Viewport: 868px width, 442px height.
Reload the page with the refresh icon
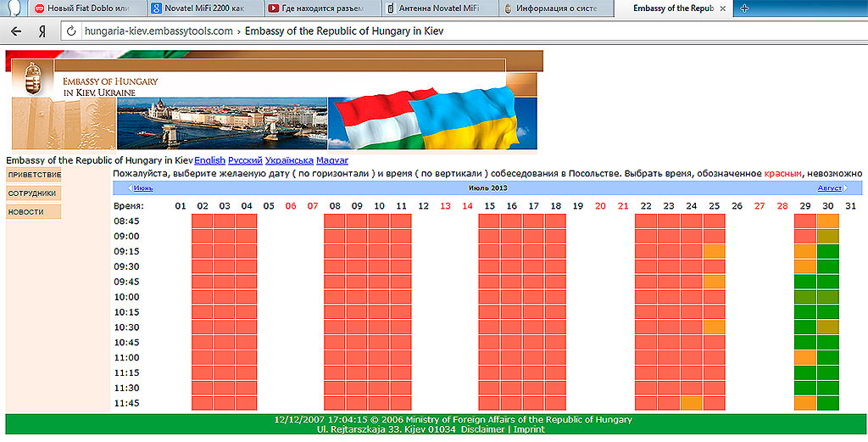71,31
